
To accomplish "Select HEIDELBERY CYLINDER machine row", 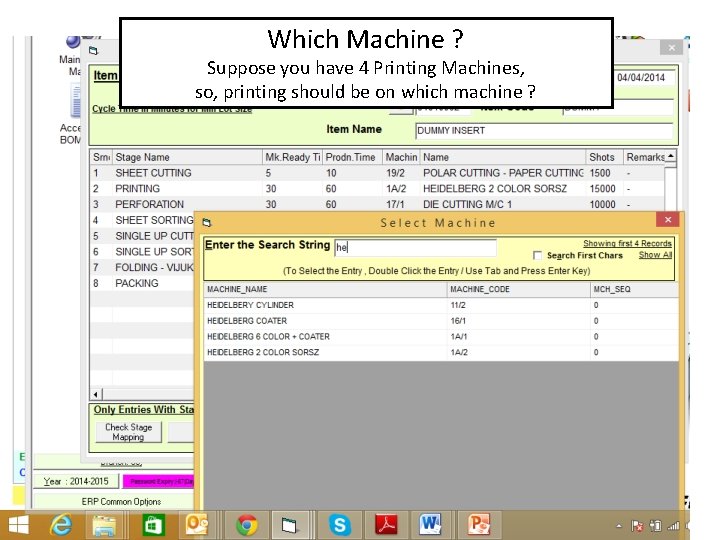I will 441,305.
